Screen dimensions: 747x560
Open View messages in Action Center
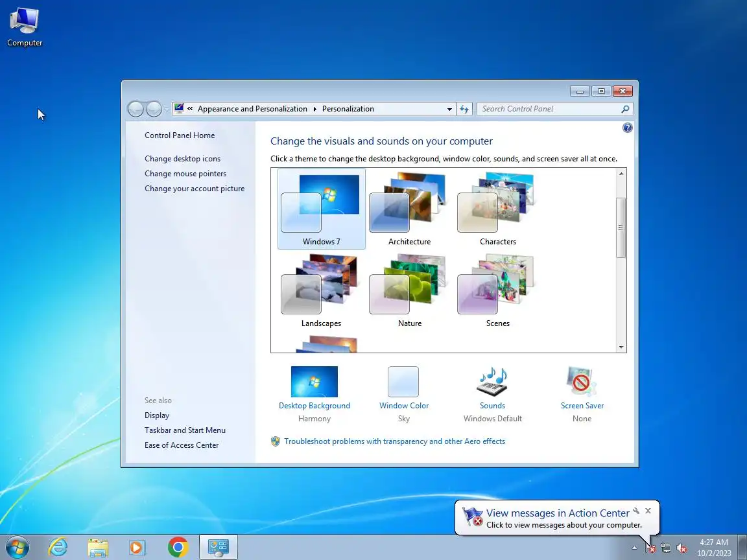pyautogui.click(x=558, y=513)
